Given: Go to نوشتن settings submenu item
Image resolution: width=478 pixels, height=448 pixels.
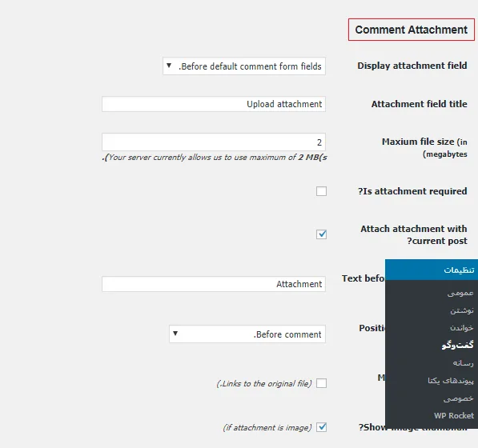Looking at the screenshot, I should click(x=462, y=310).
